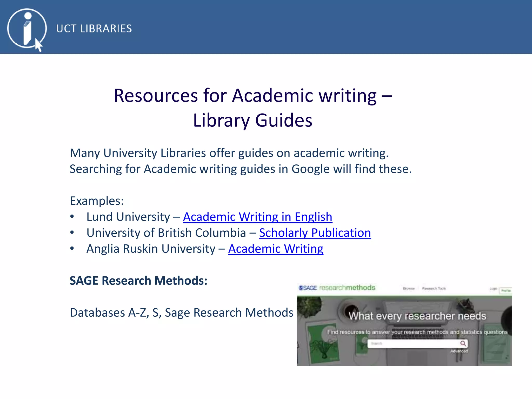Image resolution: width=532 pixels, height=399 pixels.
Task: Open the Academic Writing in English link
Action: point(257,217)
